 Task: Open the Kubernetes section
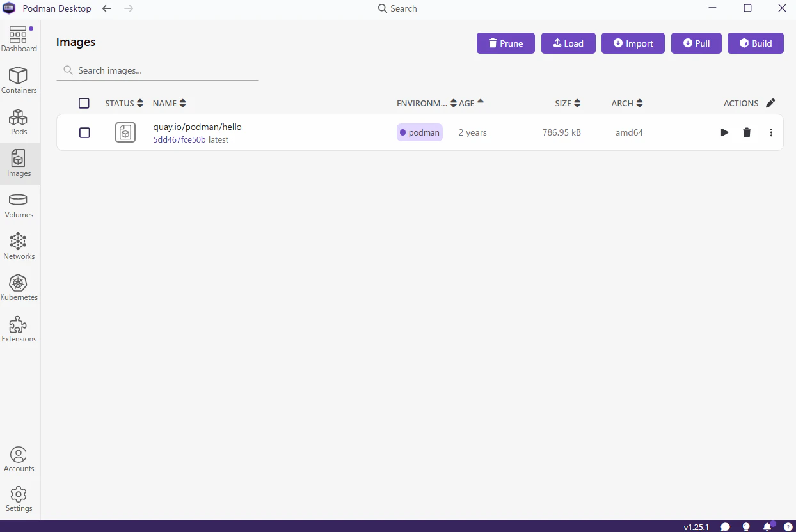pyautogui.click(x=19, y=288)
